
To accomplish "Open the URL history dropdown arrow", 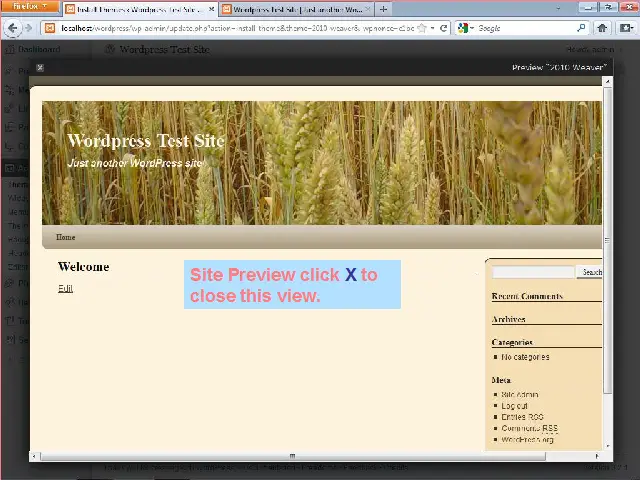I will pyautogui.click(x=433, y=28).
